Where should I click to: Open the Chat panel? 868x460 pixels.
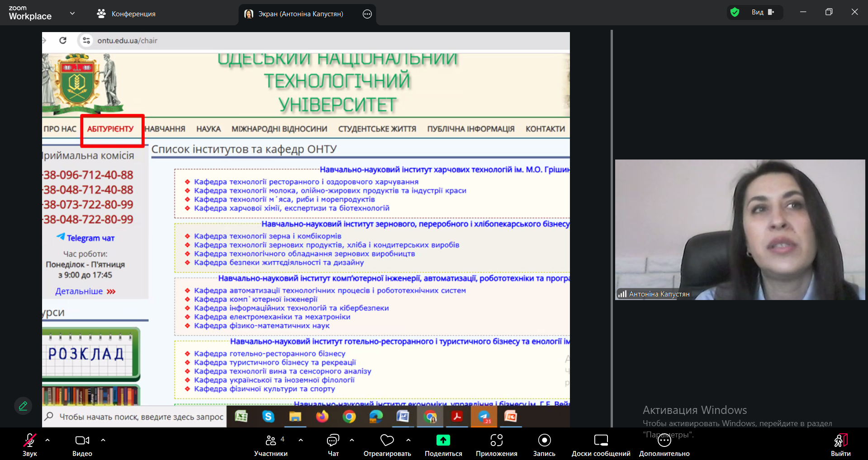(333, 441)
